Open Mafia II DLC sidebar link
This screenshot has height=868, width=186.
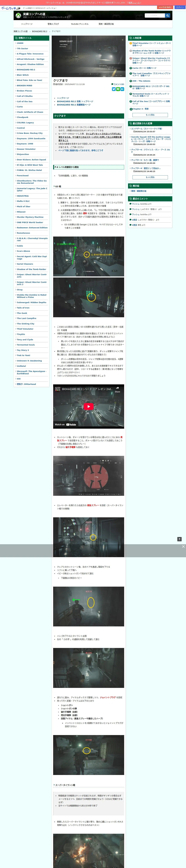[23, 201]
